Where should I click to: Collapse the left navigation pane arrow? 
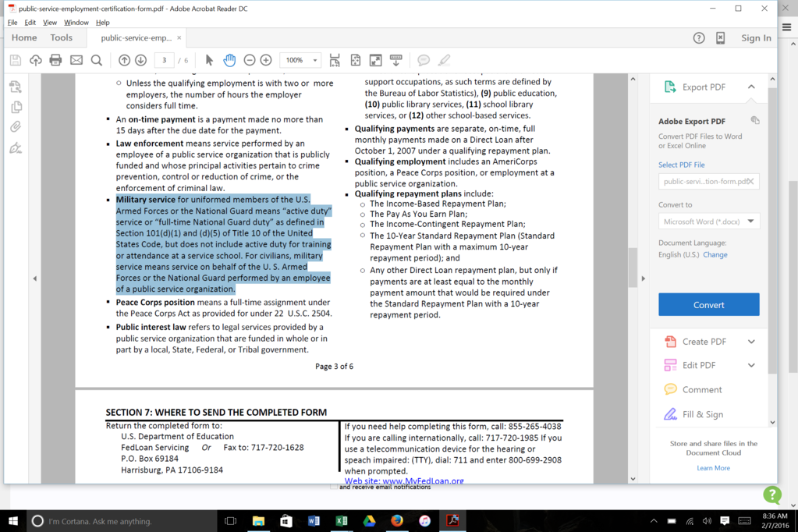[x=34, y=278]
